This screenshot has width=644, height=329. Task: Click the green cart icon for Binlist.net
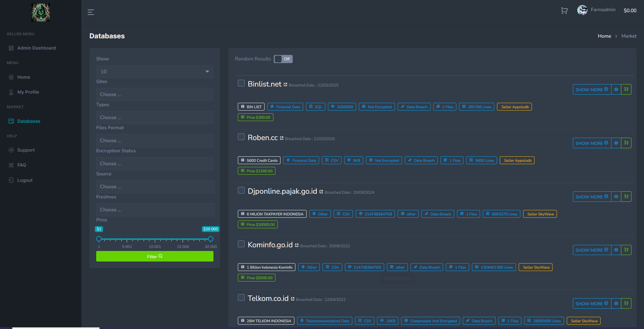(626, 90)
